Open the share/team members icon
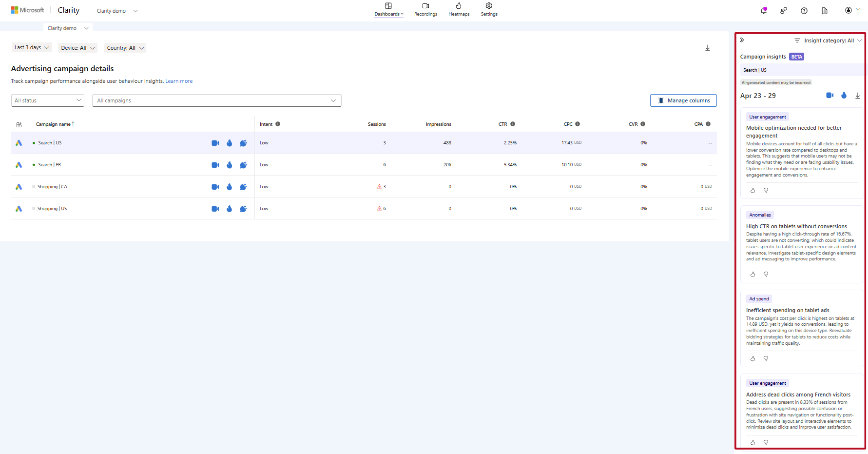Viewport: 868px width, 454px height. coord(784,10)
